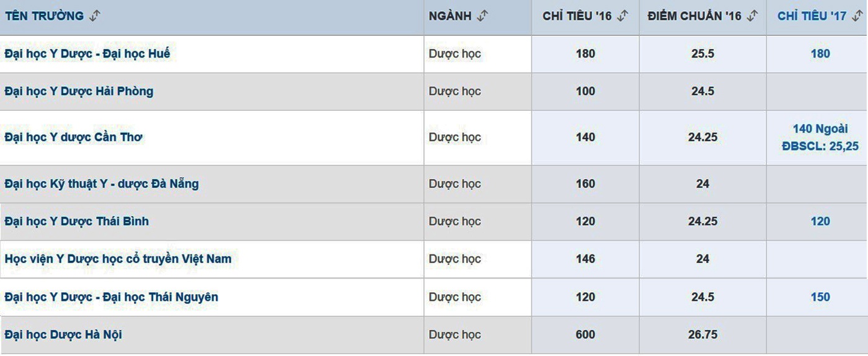Sort by CHỈ TIÊU '16 arrow icon
868x356 pixels.
coord(623,17)
